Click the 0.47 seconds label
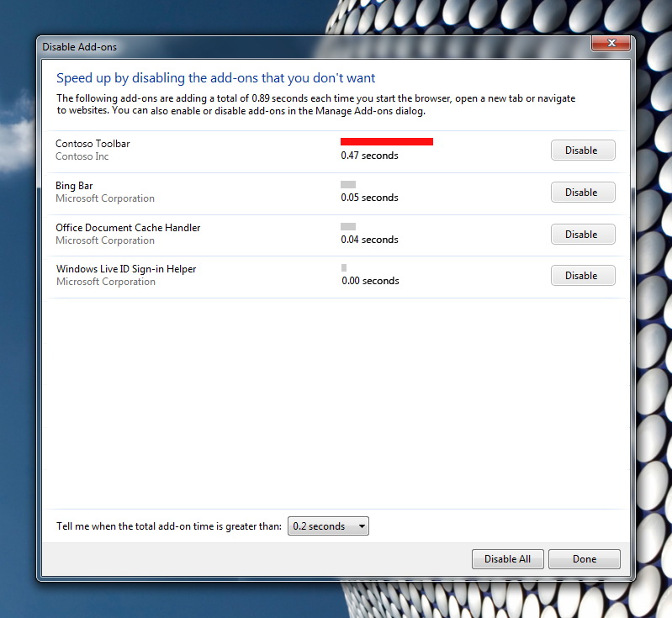Screen dimensions: 672x618 coord(369,156)
